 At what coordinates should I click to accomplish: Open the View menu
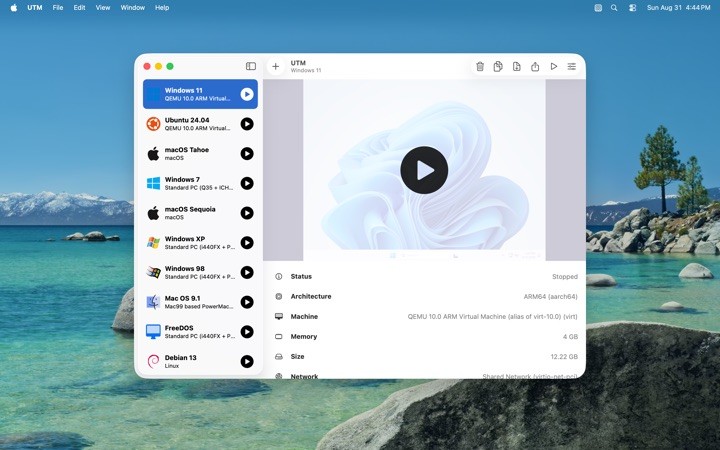(x=103, y=8)
